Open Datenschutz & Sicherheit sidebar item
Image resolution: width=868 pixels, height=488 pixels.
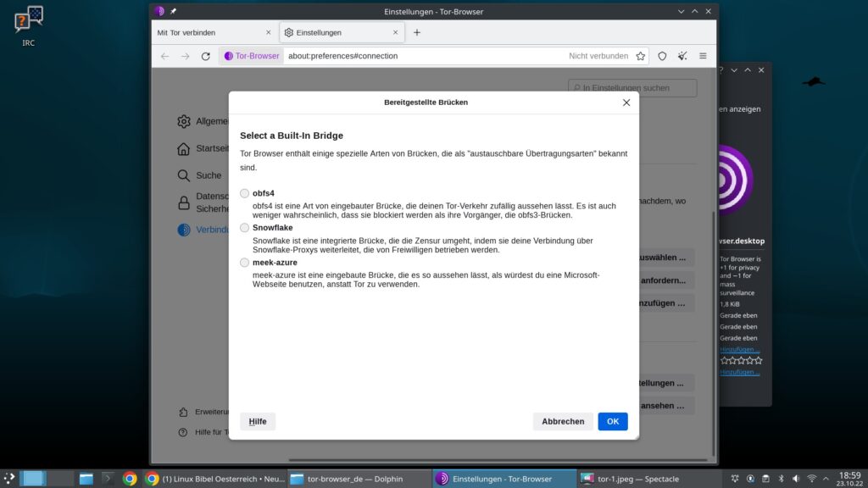(x=203, y=202)
